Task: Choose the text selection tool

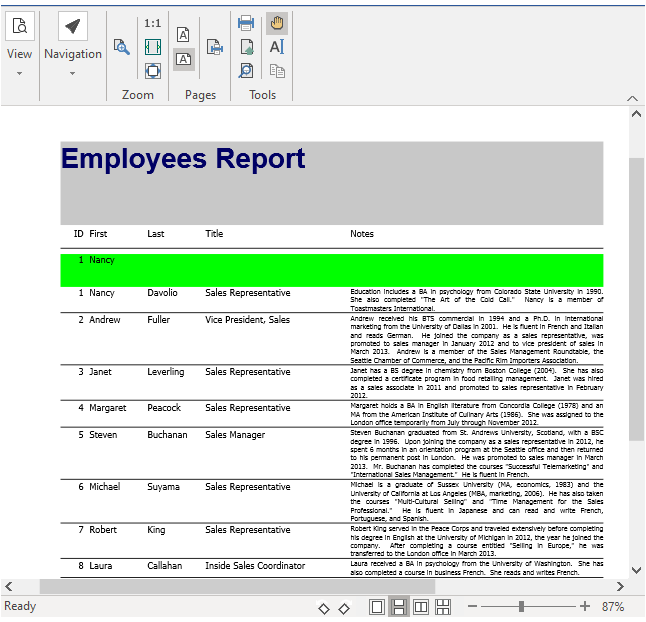Action: coord(277,47)
